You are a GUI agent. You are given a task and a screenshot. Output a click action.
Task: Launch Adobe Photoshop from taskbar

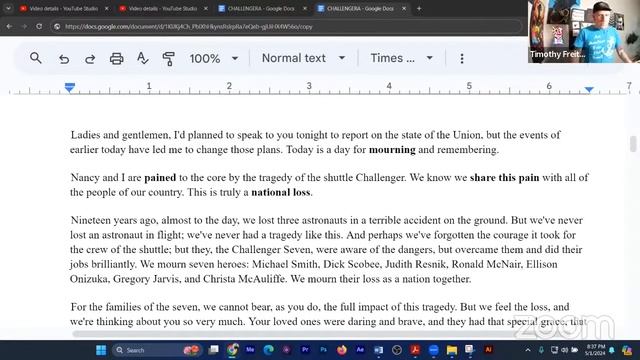click(323, 350)
